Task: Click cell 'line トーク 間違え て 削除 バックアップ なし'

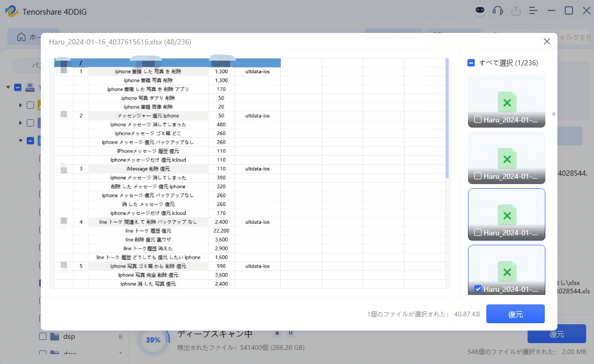Action: pos(148,222)
